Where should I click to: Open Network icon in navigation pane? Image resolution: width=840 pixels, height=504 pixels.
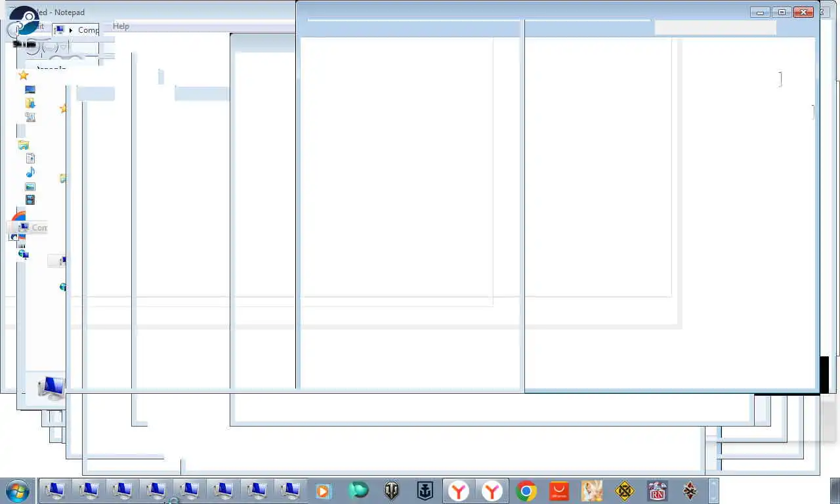pos(24,254)
